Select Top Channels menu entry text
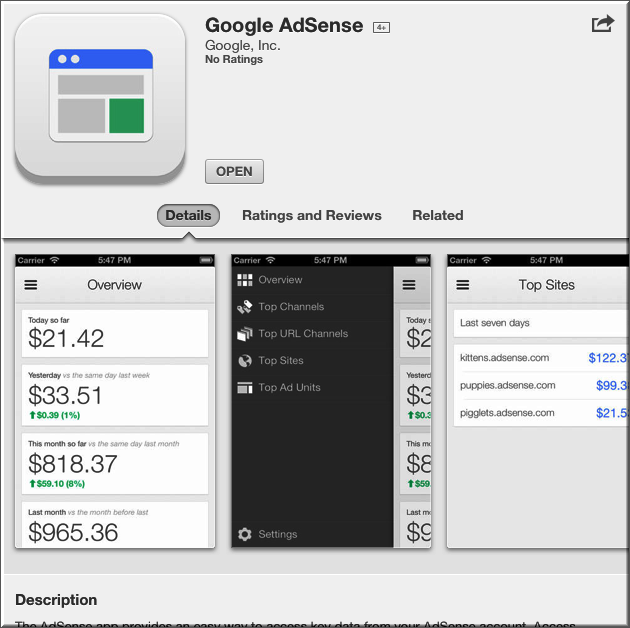 point(291,307)
